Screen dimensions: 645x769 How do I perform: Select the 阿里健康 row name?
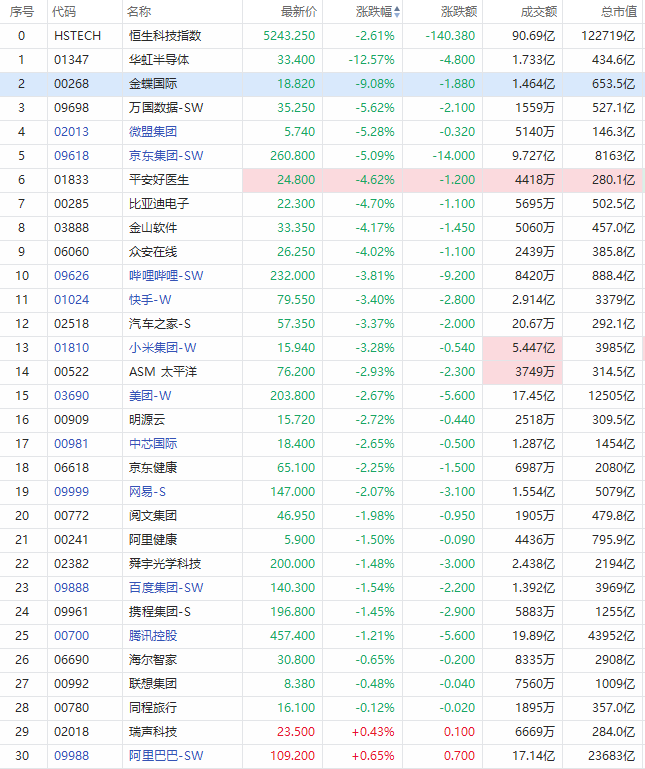pyautogui.click(x=153, y=540)
